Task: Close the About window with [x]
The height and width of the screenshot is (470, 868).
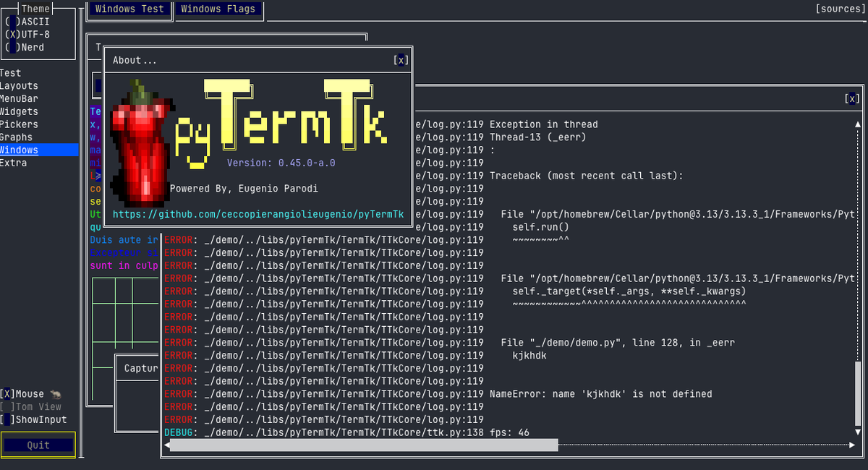Action: [x=401, y=61]
